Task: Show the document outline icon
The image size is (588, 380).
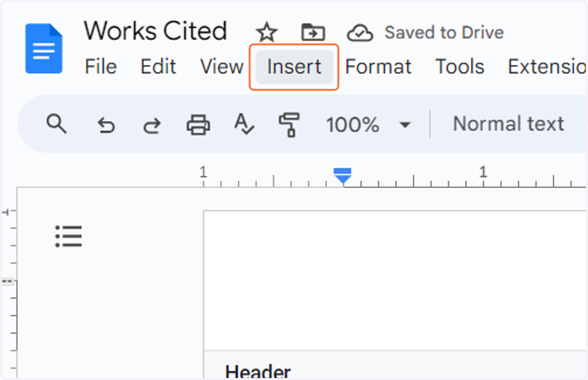Action: click(x=69, y=236)
